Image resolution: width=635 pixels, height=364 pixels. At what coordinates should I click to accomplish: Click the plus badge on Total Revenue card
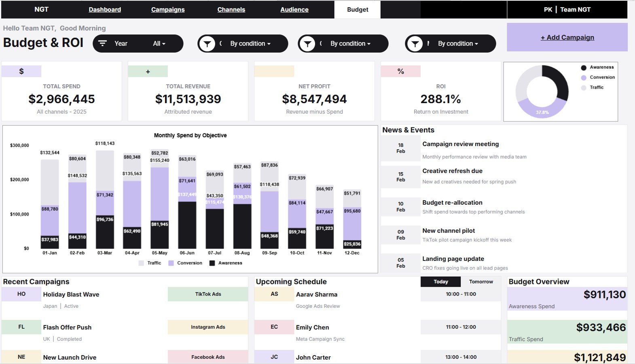coord(148,71)
